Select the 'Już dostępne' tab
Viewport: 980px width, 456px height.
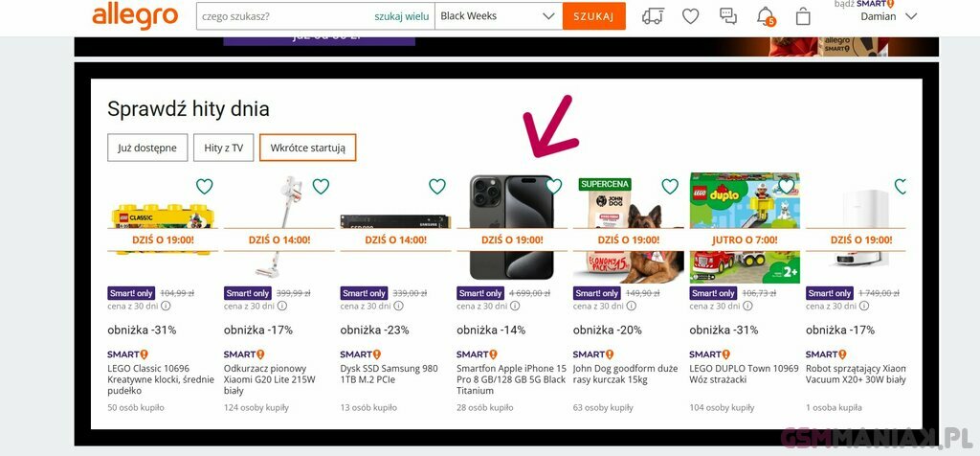(x=147, y=148)
